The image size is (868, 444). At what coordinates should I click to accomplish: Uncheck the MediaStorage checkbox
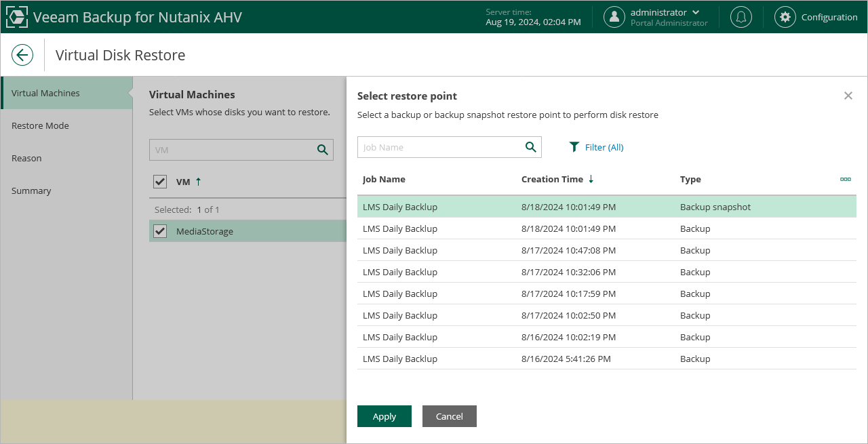click(x=160, y=231)
